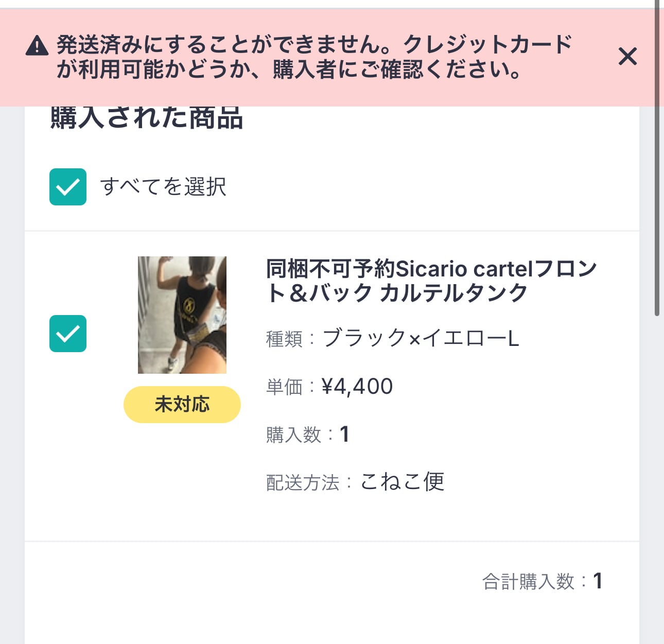Screen dimensions: 664x644
Task: Click the warning triangle icon in the banner
Action: [37, 46]
